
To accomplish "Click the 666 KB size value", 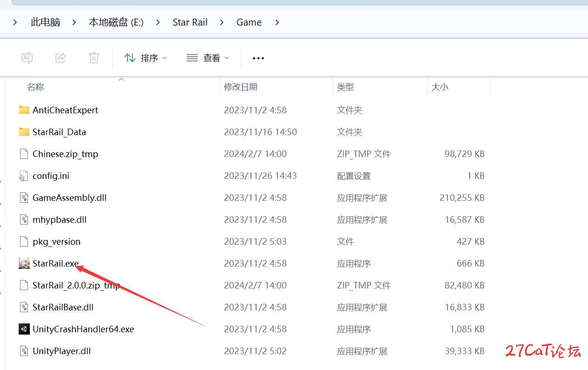I will coord(471,263).
